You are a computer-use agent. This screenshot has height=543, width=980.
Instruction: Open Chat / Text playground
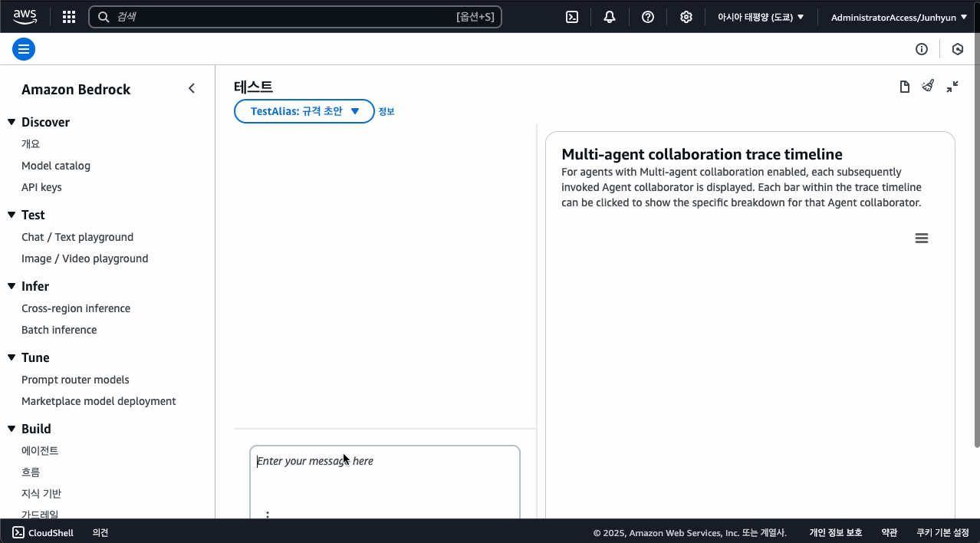coord(77,237)
